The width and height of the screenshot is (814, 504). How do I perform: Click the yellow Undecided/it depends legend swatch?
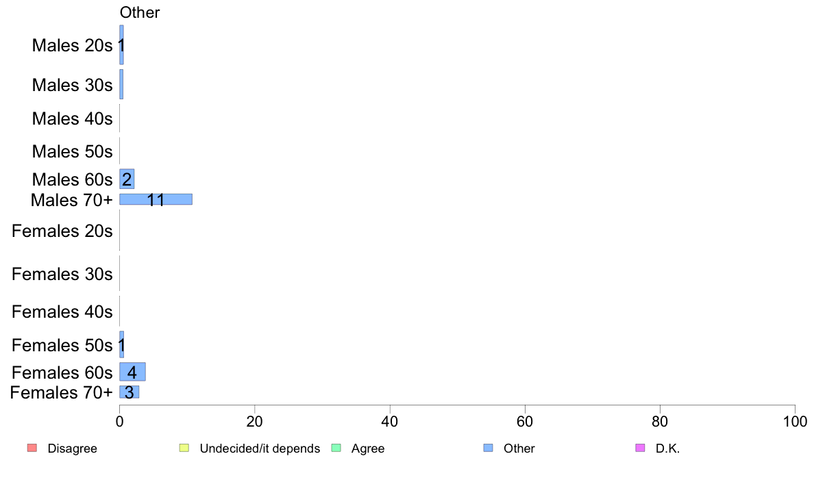pos(184,448)
